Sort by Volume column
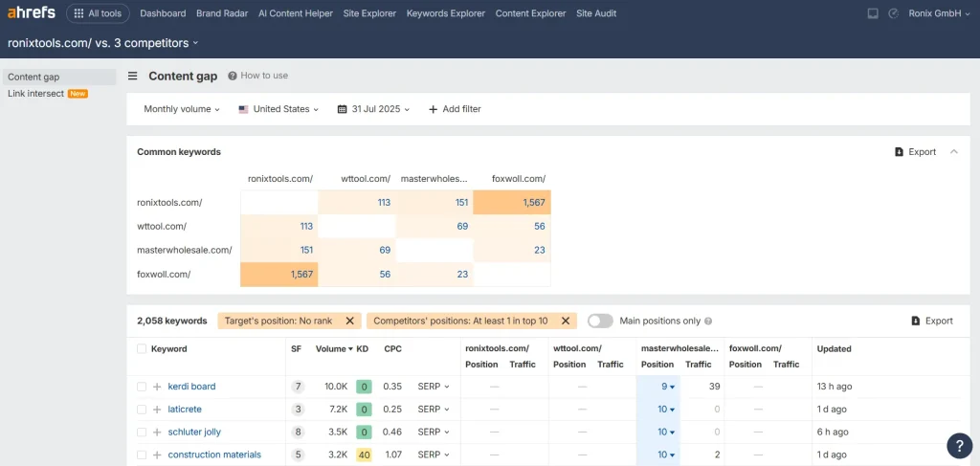Viewport: 980px width, 466px height. (x=334, y=349)
